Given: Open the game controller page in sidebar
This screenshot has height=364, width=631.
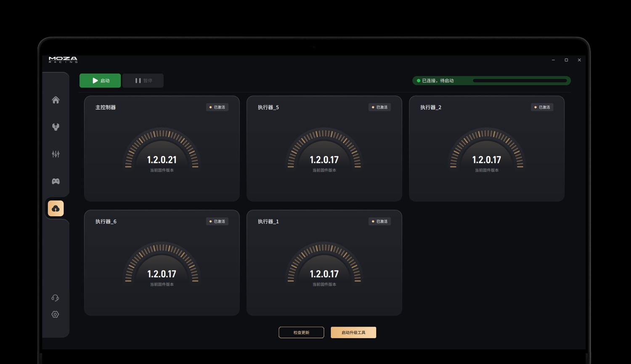Looking at the screenshot, I should click(56, 181).
